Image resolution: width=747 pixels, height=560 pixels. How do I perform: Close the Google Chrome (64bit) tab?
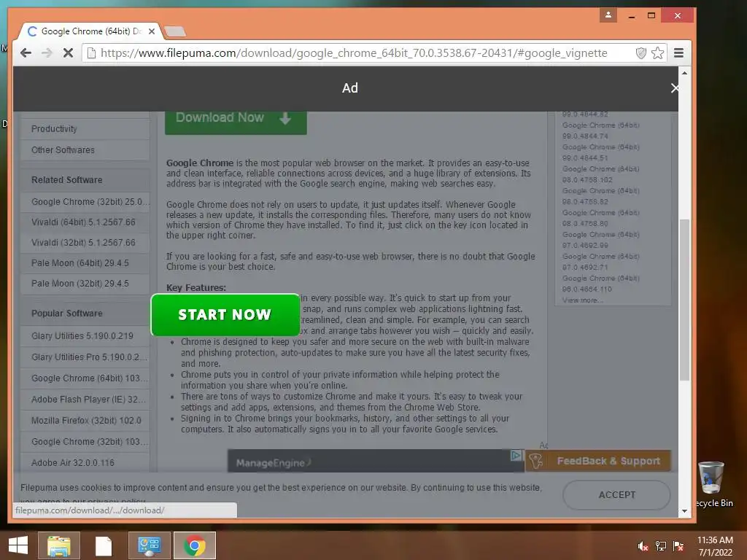point(152,31)
